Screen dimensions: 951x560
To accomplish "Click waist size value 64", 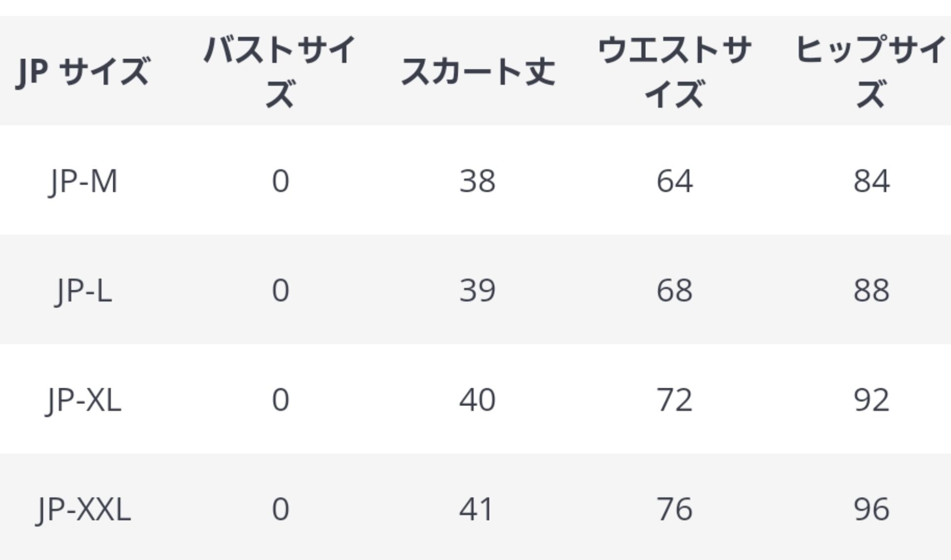I will 674,181.
